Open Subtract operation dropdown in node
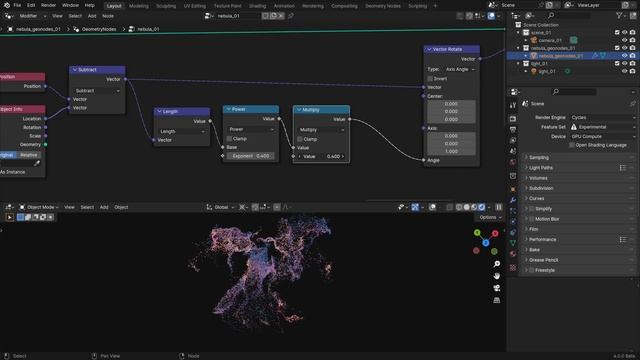This screenshot has height=360, width=640. click(97, 91)
